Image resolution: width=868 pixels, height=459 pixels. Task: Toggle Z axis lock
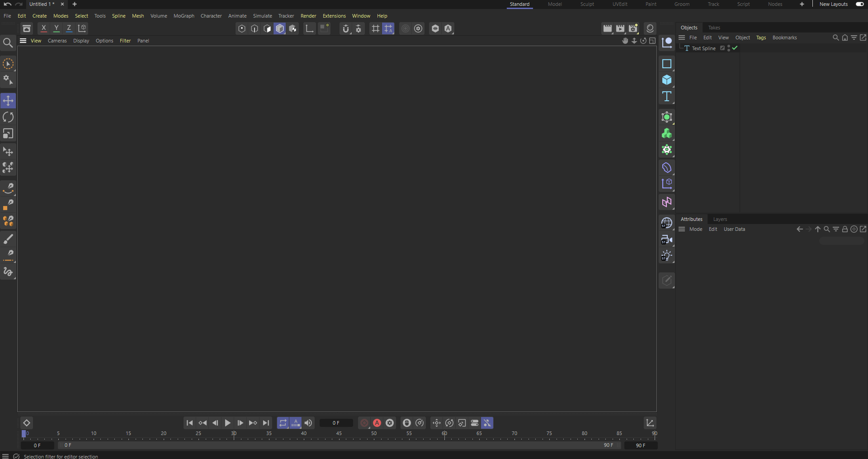[69, 28]
